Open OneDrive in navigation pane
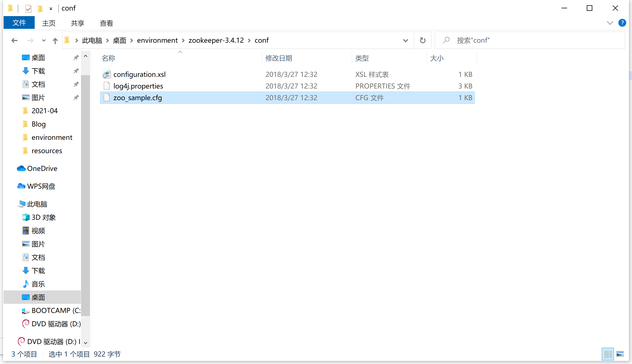632x364 pixels. [42, 168]
